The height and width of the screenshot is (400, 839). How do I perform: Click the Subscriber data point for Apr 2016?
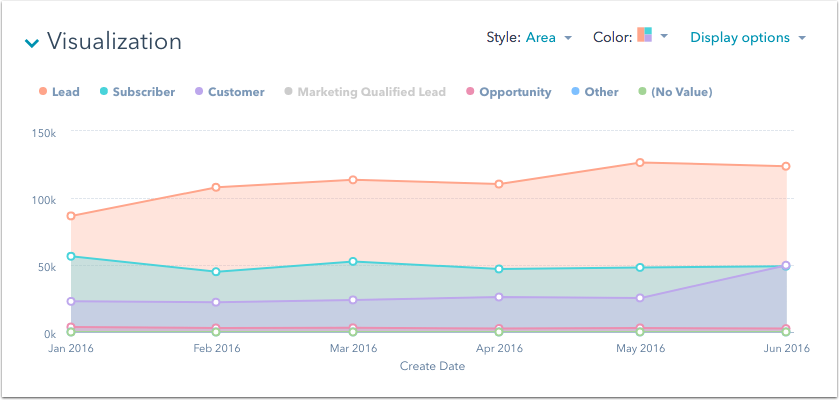[x=499, y=269]
